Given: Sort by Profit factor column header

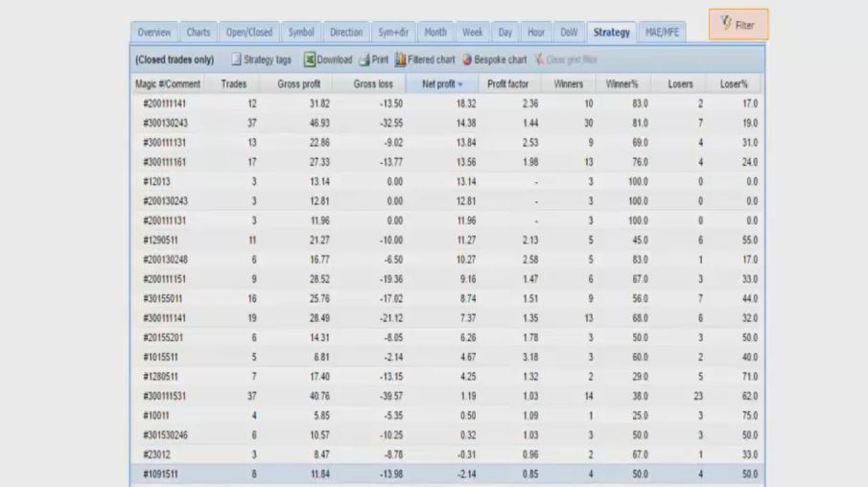Looking at the screenshot, I should (x=507, y=84).
